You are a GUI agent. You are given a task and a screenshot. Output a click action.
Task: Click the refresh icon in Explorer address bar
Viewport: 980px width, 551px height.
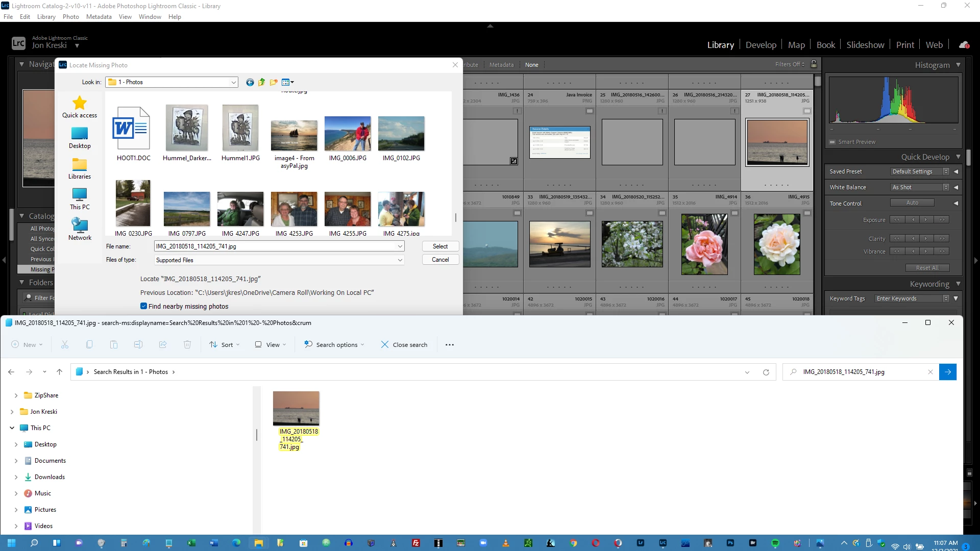(766, 372)
